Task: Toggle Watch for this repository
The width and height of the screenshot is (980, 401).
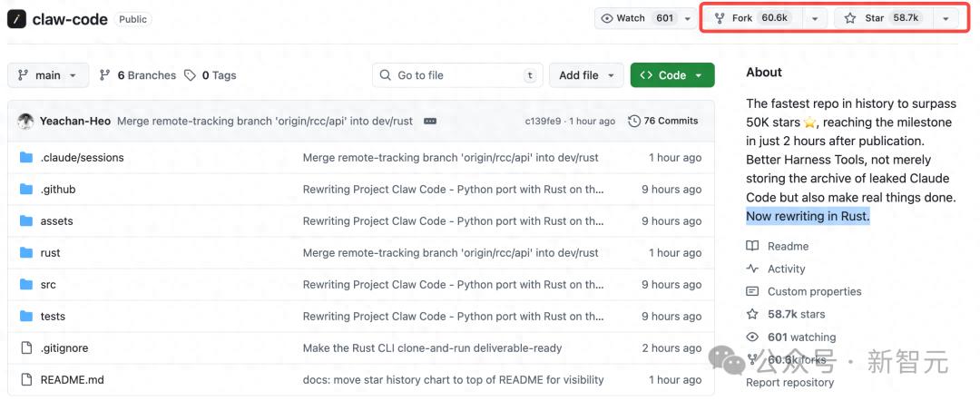Action: [x=645, y=18]
